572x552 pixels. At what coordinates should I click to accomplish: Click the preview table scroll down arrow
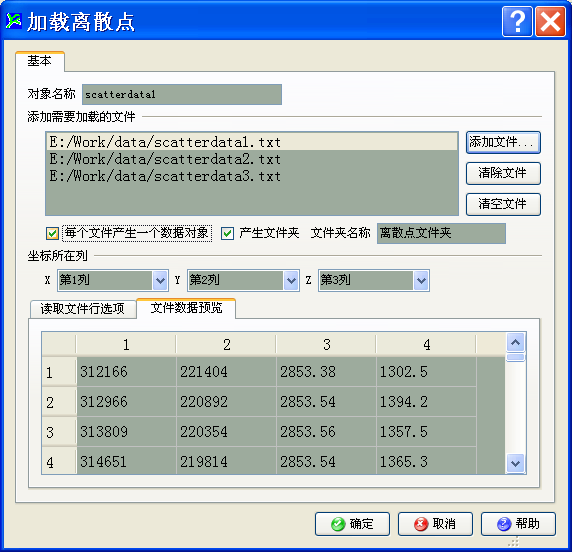coord(515,463)
